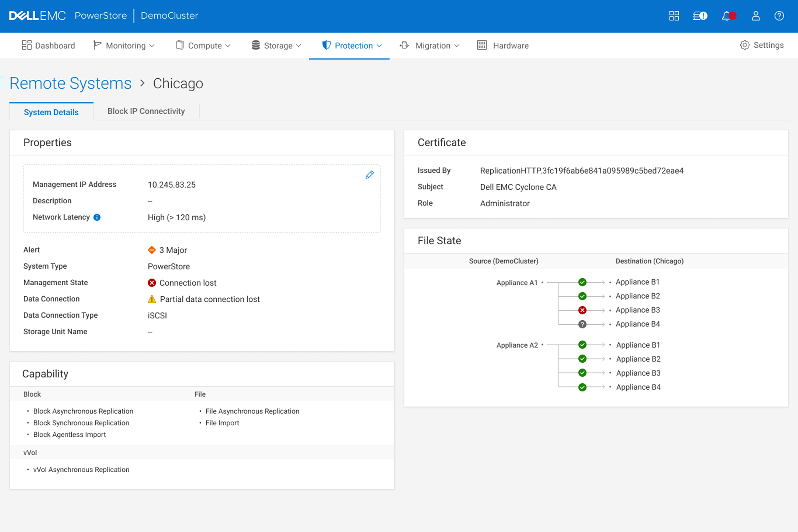Open the user account icon
The image size is (798, 532).
(x=756, y=16)
